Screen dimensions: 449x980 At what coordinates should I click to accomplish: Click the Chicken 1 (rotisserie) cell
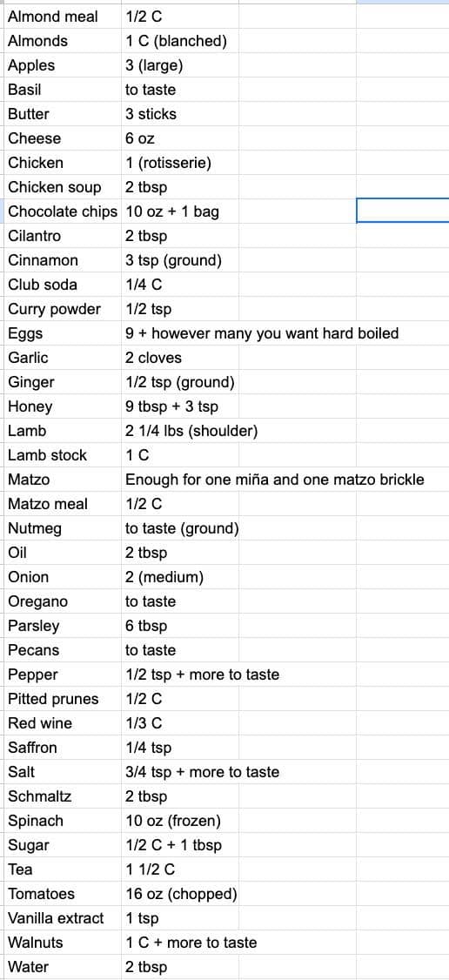180,163
